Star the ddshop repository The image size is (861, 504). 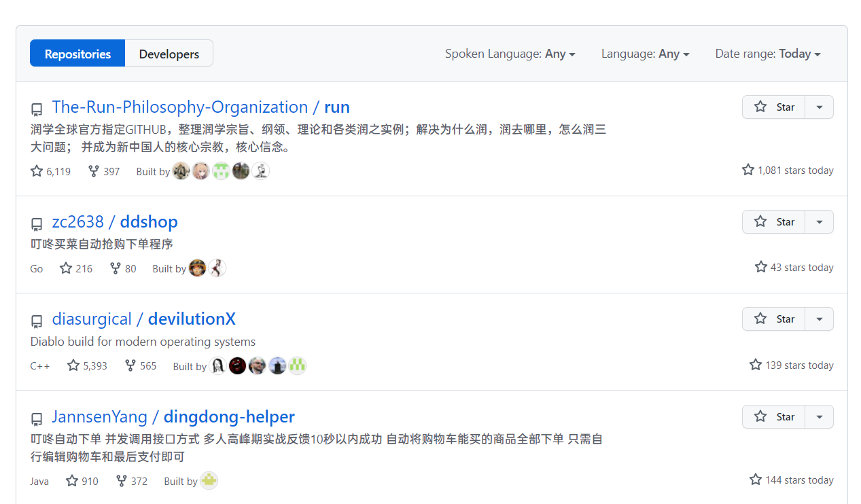pyautogui.click(x=774, y=222)
